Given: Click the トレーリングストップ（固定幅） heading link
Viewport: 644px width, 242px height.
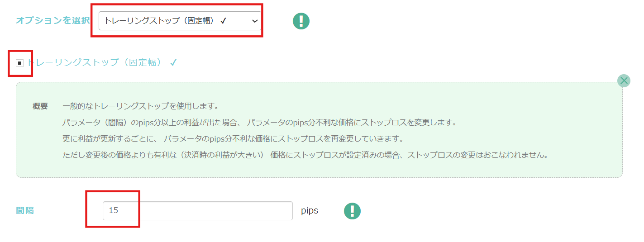Looking at the screenshot, I should coord(95,62).
